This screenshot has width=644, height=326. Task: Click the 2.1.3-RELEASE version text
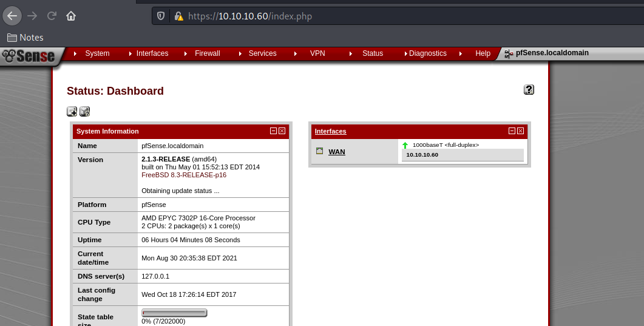[166, 159]
